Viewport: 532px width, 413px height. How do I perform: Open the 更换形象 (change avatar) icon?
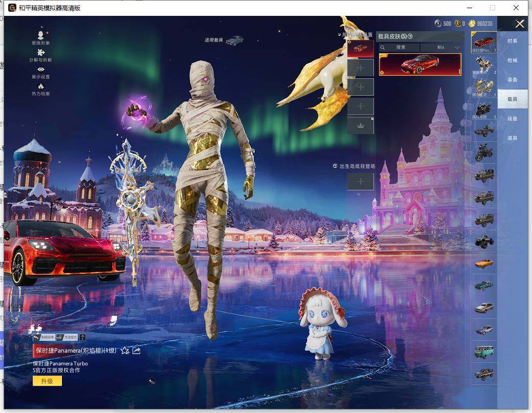41,38
